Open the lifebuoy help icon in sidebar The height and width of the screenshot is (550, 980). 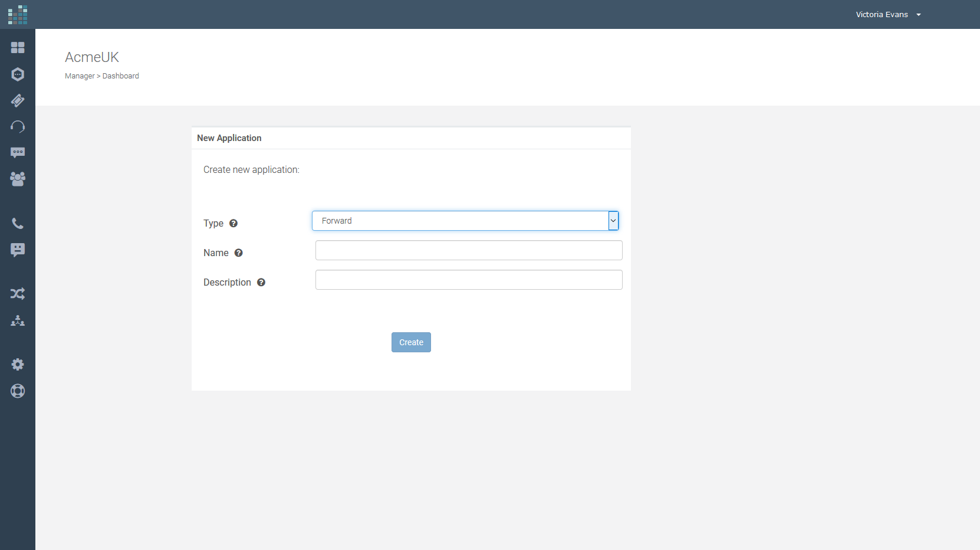click(18, 391)
